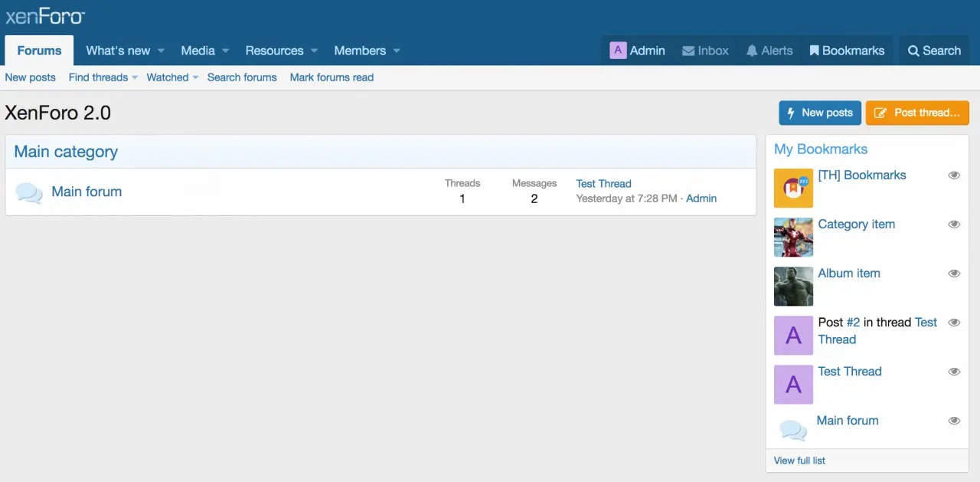Expand the Media dropdown arrow
This screenshot has width=980, height=482.
point(225,51)
